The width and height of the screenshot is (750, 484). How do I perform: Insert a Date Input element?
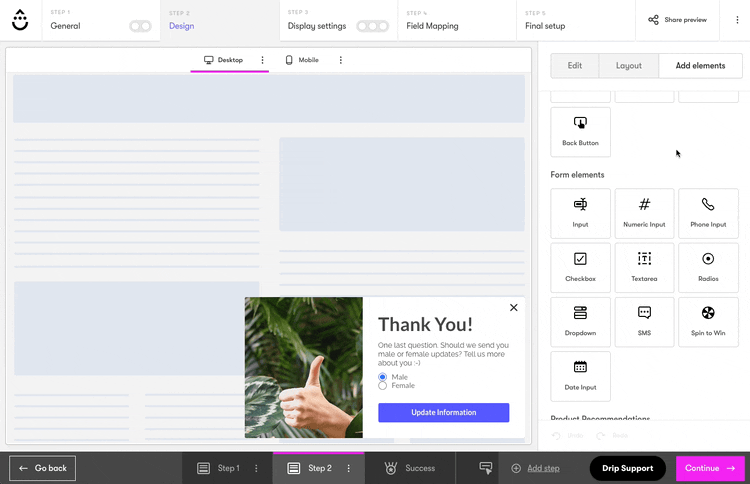580,375
